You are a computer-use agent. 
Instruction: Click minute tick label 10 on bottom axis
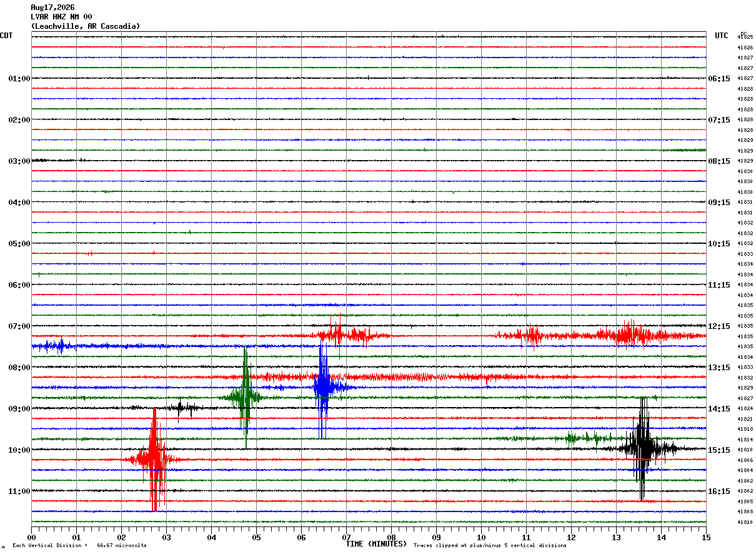click(481, 538)
